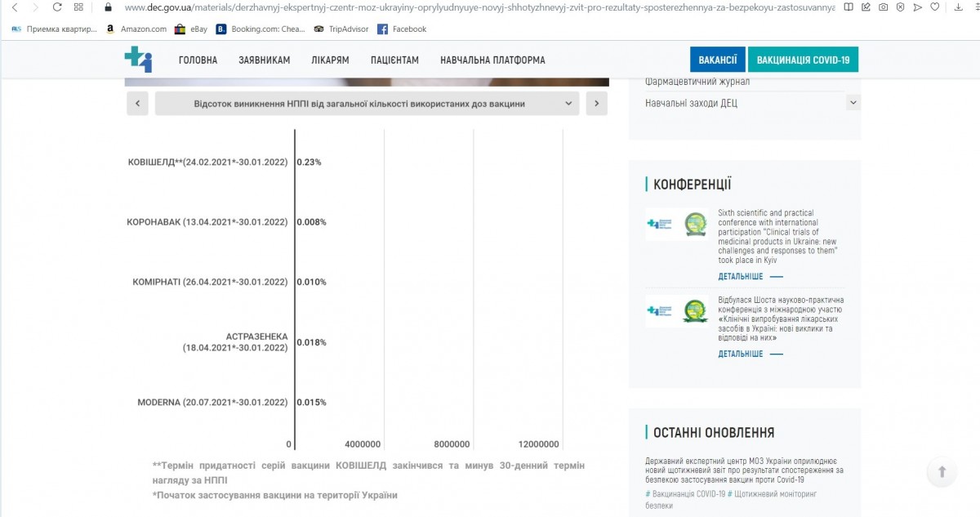The height and width of the screenshot is (517, 980).
Task: Click the КОМІРНАТІ chart row label
Action: 210,282
